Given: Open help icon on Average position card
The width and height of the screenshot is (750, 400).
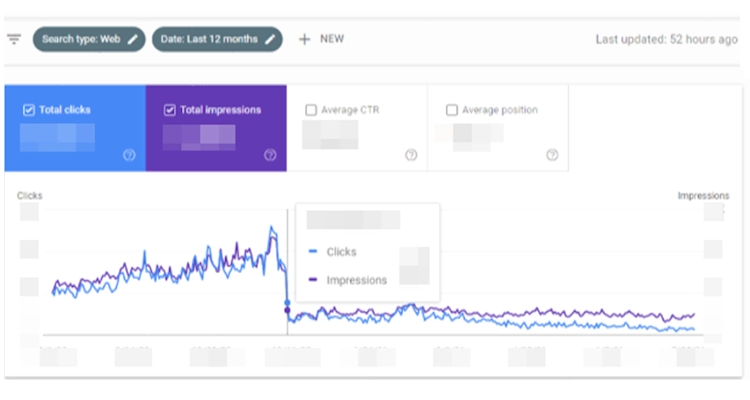Looking at the screenshot, I should coord(552,155).
